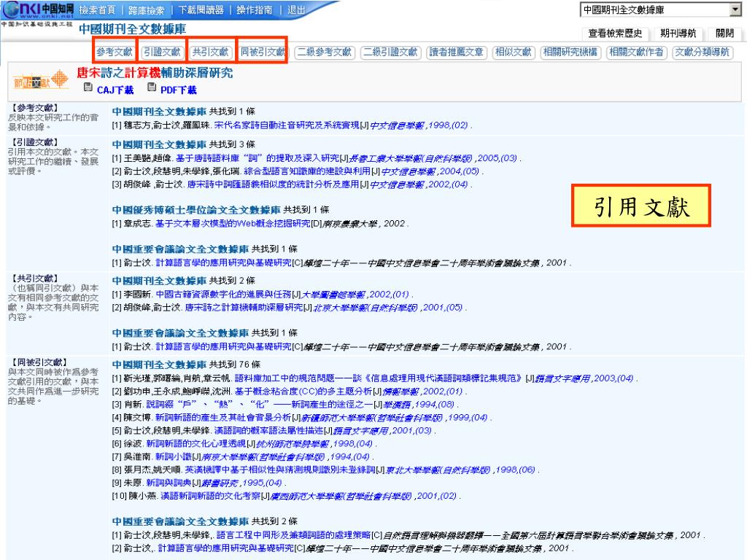Open journal link 北京大學學報 2001,(05)
Screen dimensions: 747x560
click(x=388, y=308)
